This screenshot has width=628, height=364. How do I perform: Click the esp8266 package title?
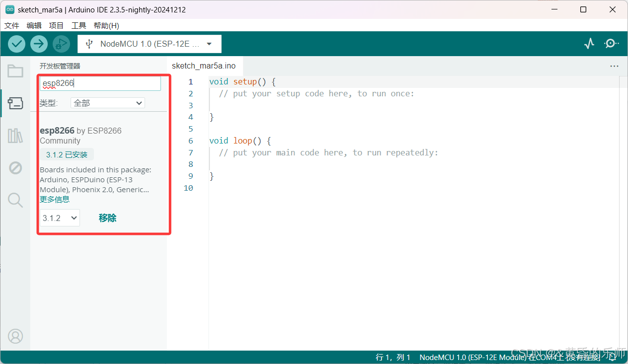click(57, 131)
